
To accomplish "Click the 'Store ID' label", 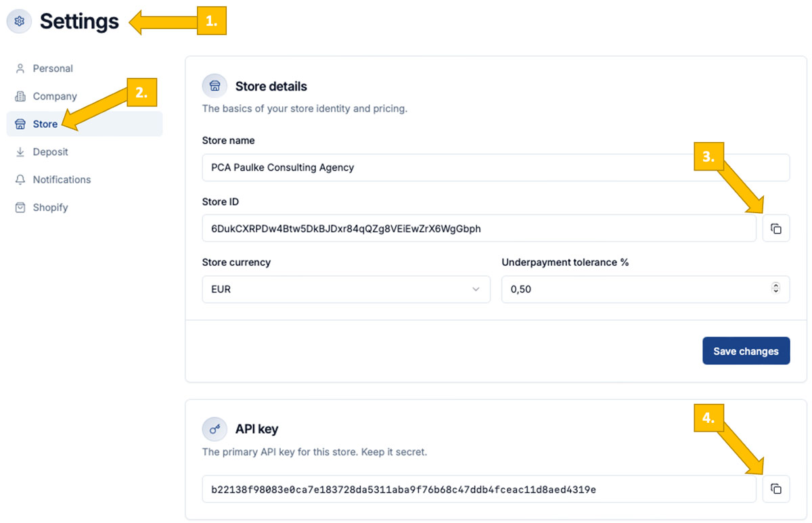I will (x=221, y=201).
